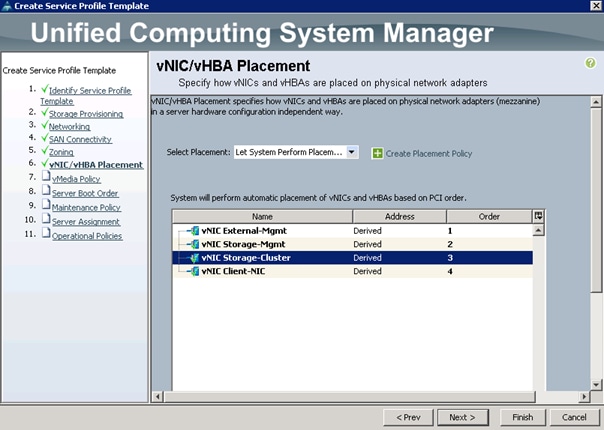Viewport: 604px width, 430px height.
Task: Open the Zoning step
Action: (x=61, y=152)
